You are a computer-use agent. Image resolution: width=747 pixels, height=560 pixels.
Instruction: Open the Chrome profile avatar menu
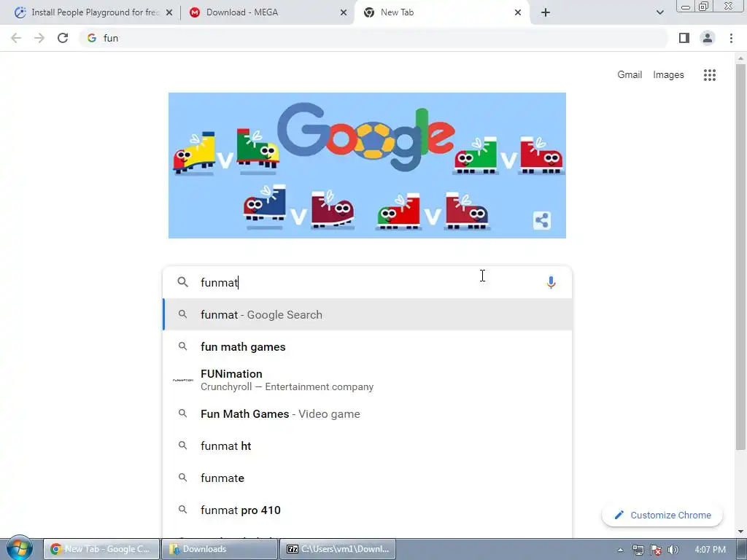pyautogui.click(x=708, y=38)
